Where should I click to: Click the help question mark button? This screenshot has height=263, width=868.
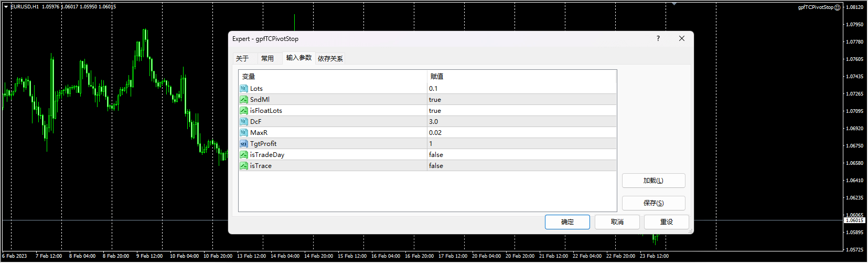658,38
